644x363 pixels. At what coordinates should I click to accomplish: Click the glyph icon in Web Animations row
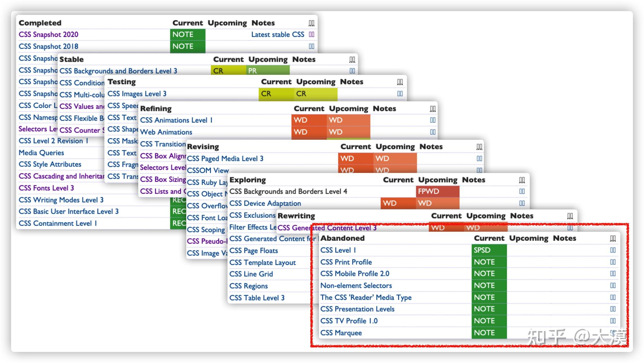[x=433, y=132]
